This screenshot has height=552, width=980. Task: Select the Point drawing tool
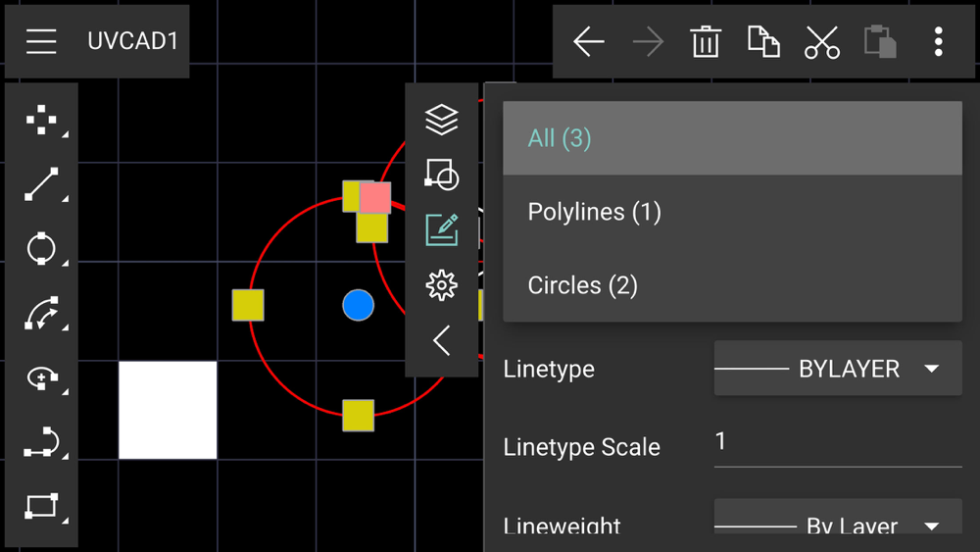41,120
